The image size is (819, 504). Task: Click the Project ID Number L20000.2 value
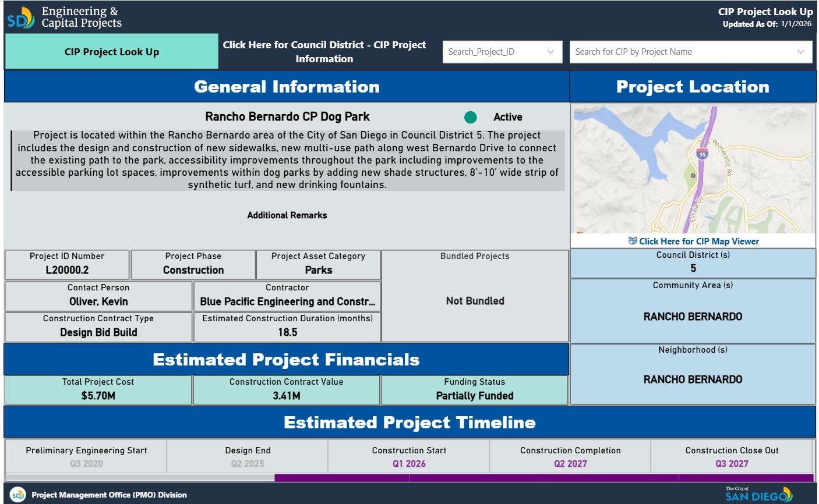(67, 270)
